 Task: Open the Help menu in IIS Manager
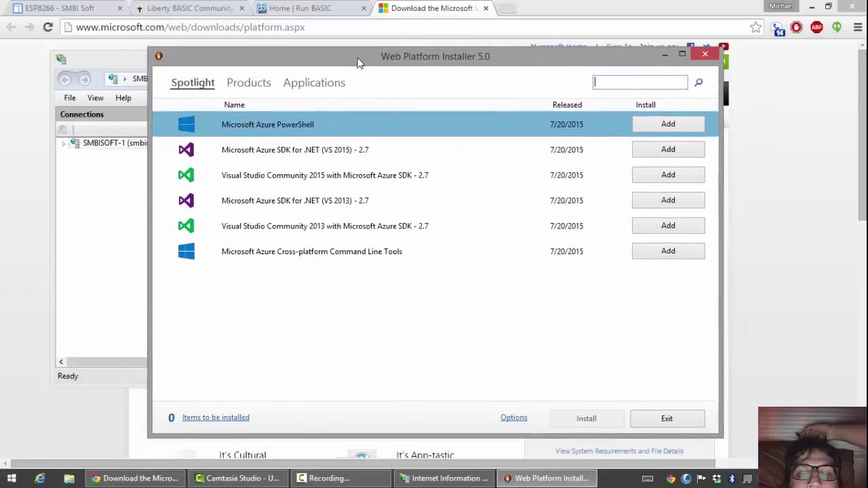pos(123,98)
